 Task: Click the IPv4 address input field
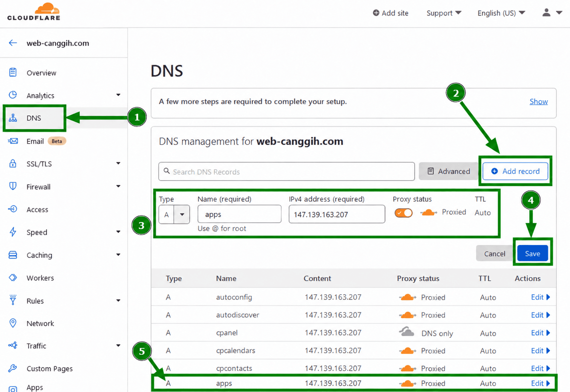pos(337,214)
